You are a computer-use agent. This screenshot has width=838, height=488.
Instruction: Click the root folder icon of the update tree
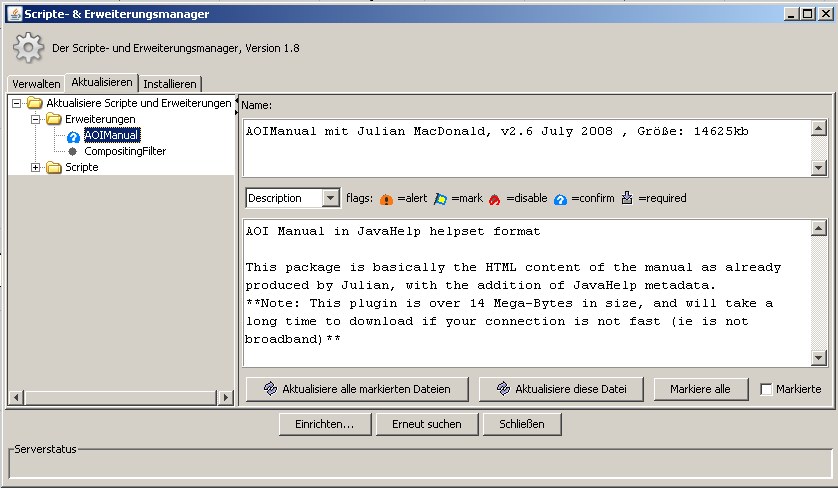(x=35, y=103)
